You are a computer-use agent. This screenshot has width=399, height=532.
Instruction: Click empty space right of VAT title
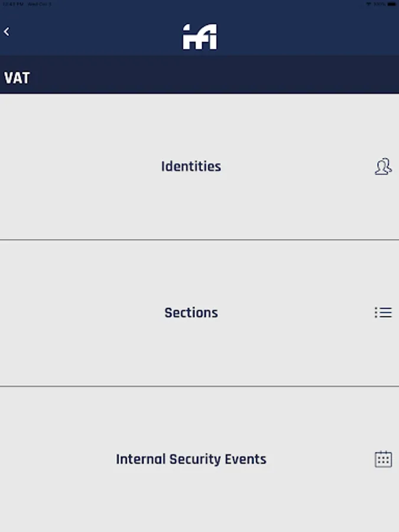click(x=213, y=78)
